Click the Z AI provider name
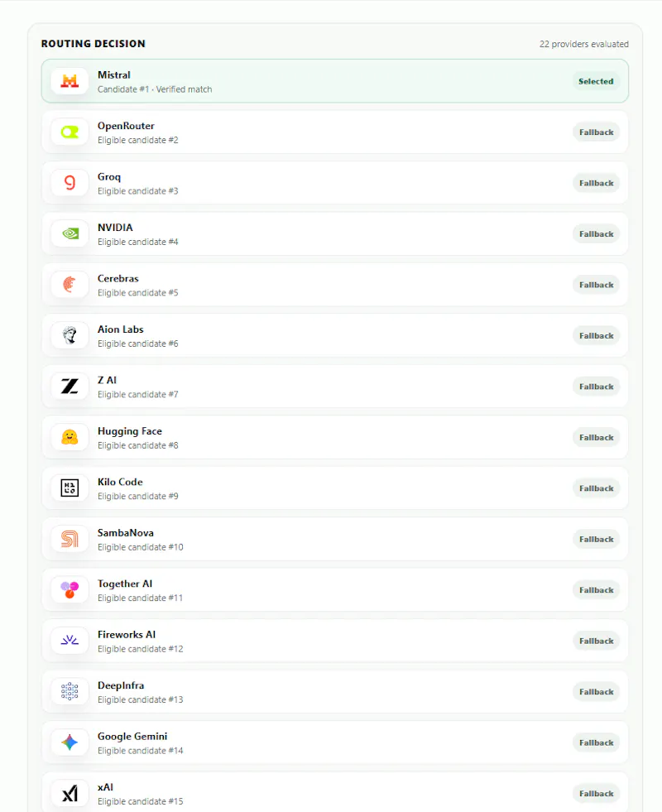Screen dimensions: 662x812 (107, 380)
